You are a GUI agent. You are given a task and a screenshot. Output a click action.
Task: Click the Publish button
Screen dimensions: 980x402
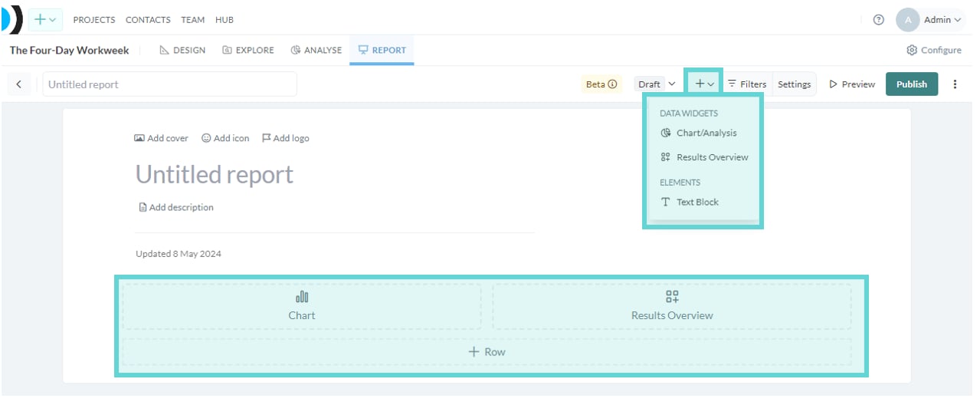pyautogui.click(x=912, y=84)
